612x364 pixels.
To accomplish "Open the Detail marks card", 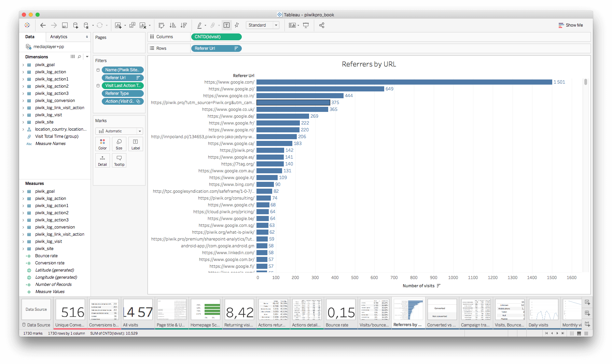I will [x=102, y=160].
